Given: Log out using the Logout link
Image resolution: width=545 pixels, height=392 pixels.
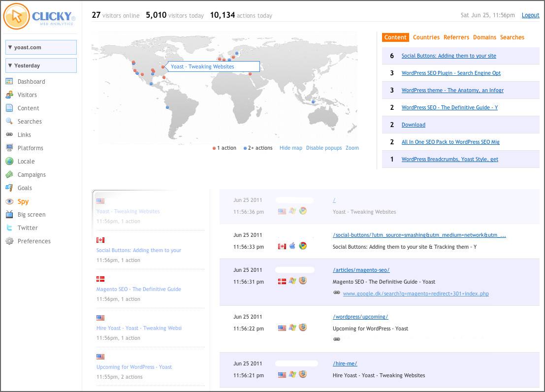Looking at the screenshot, I should tap(530, 15).
